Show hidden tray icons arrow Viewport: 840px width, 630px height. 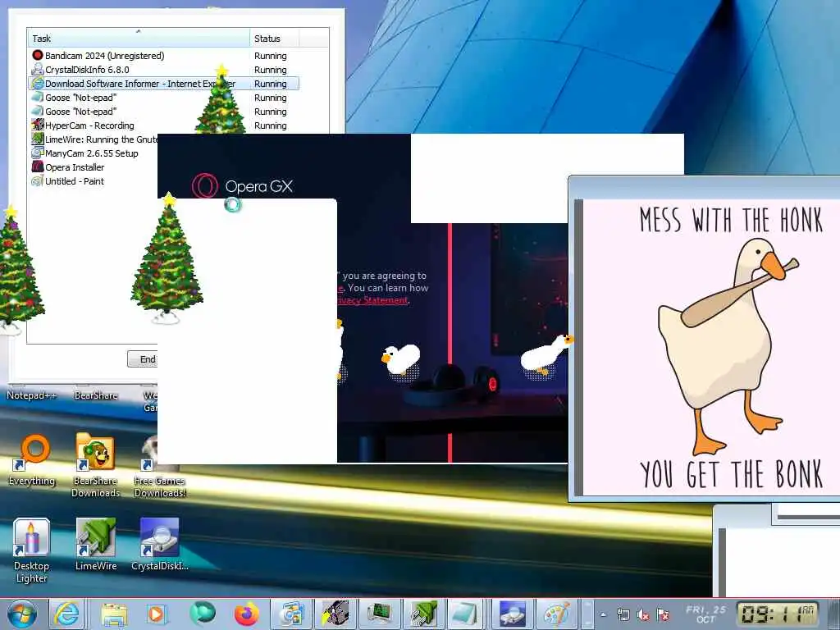pos(604,614)
